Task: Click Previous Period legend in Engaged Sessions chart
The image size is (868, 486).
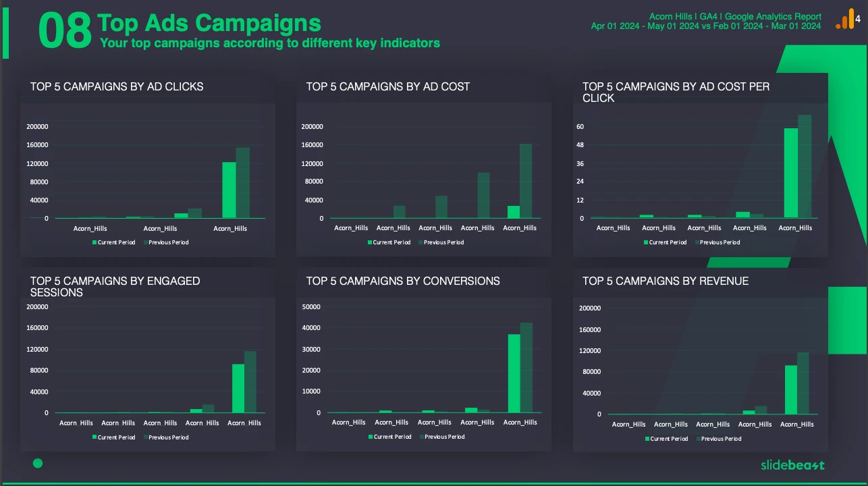Action: 166,437
